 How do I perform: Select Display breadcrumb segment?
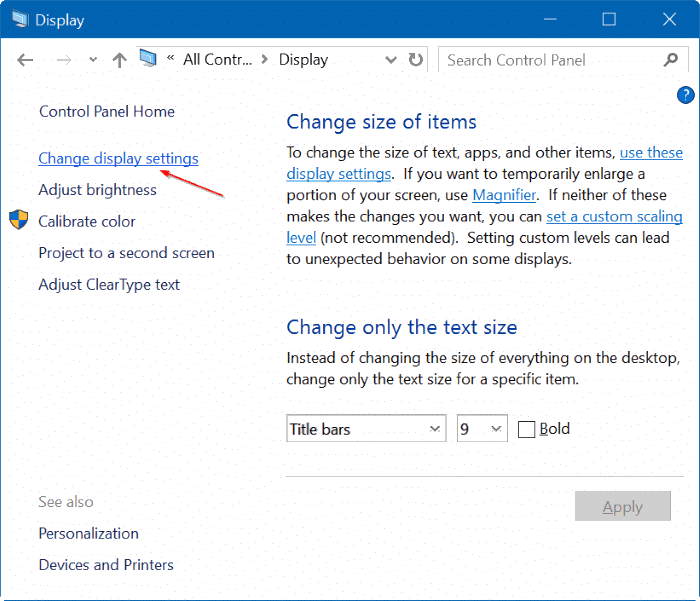pos(304,60)
